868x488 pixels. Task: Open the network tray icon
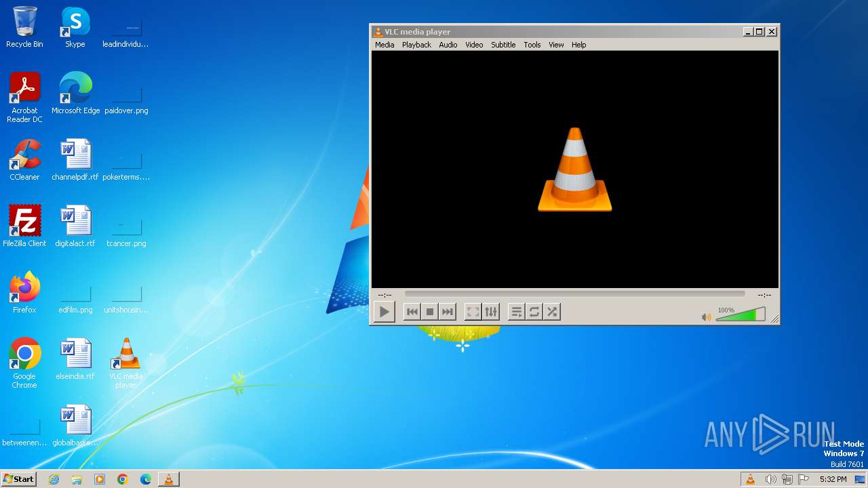(x=787, y=479)
